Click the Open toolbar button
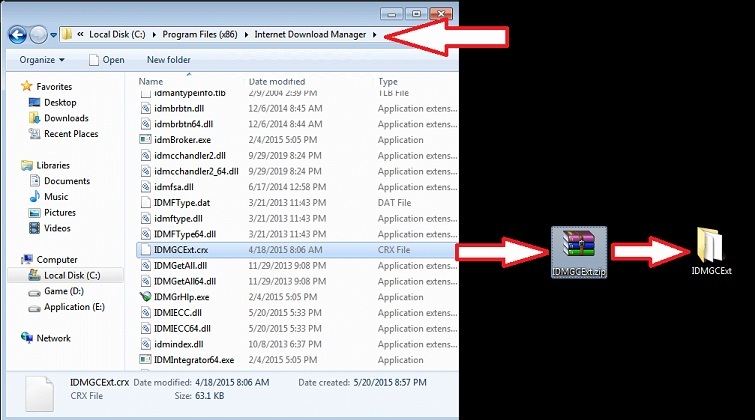 pyautogui.click(x=105, y=60)
